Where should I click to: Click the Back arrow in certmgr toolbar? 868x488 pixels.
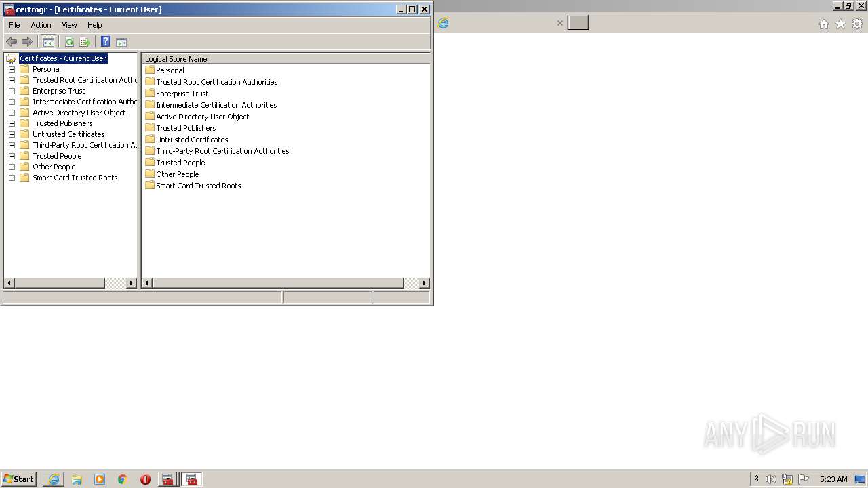(x=12, y=42)
